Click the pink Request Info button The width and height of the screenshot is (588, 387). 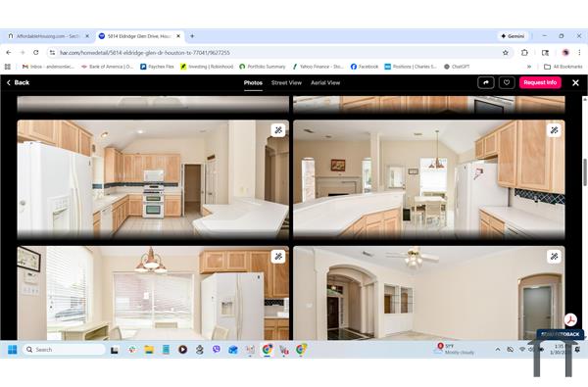tap(540, 82)
